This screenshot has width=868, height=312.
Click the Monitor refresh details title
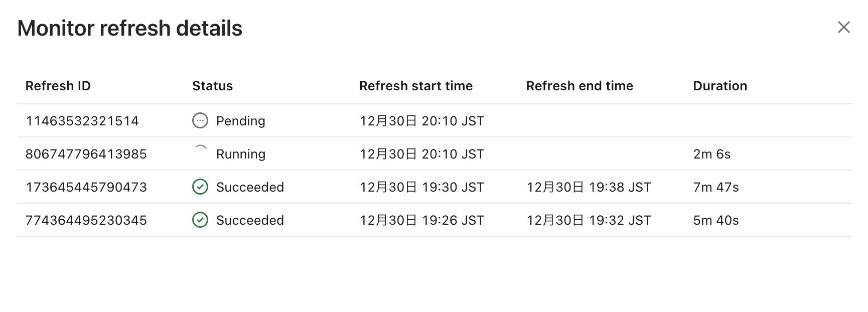pyautogui.click(x=130, y=28)
